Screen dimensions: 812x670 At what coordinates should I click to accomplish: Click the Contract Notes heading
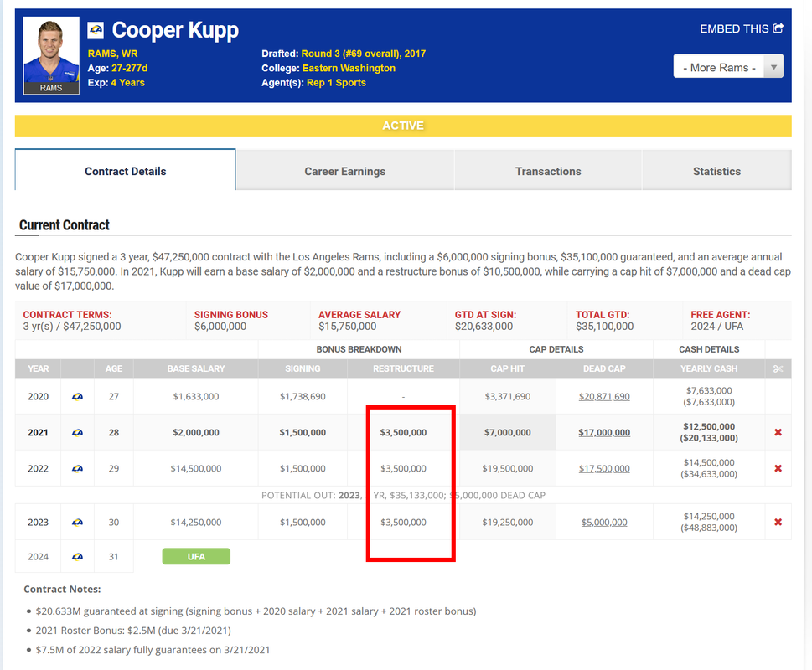click(62, 590)
